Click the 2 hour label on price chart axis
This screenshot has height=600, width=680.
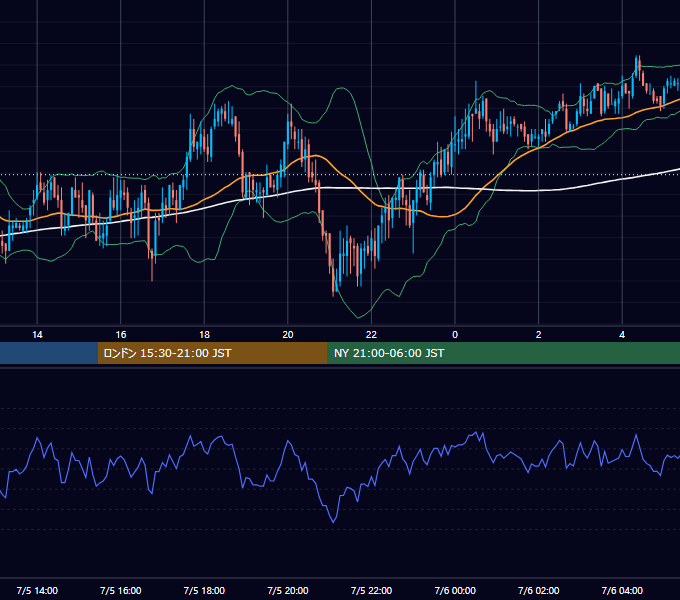pyautogui.click(x=539, y=335)
